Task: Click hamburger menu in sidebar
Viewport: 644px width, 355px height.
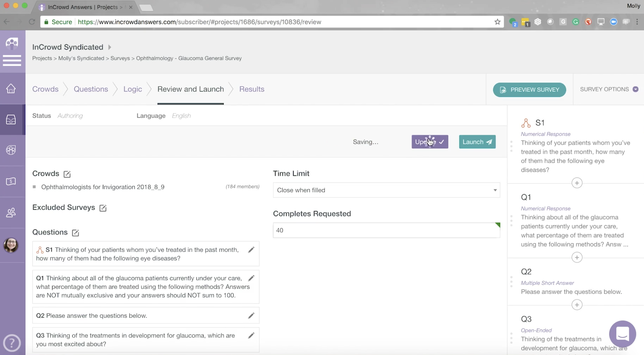Action: point(12,60)
